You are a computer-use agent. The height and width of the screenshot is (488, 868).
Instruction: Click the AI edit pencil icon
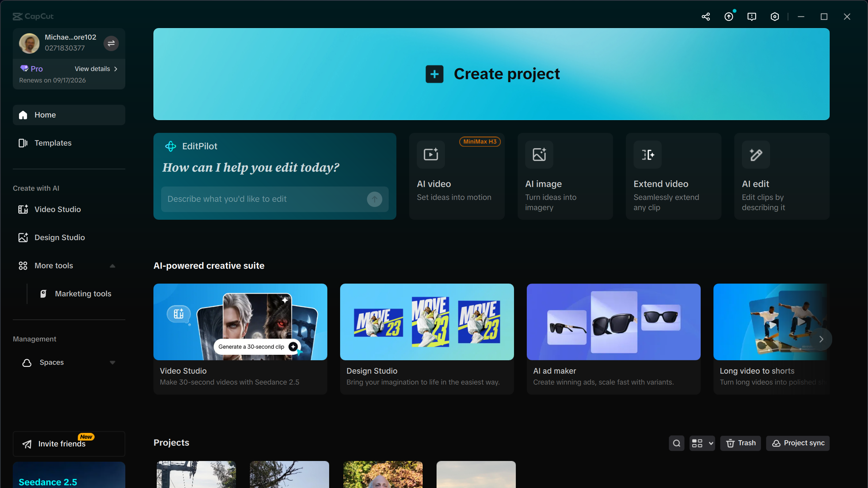(x=756, y=154)
